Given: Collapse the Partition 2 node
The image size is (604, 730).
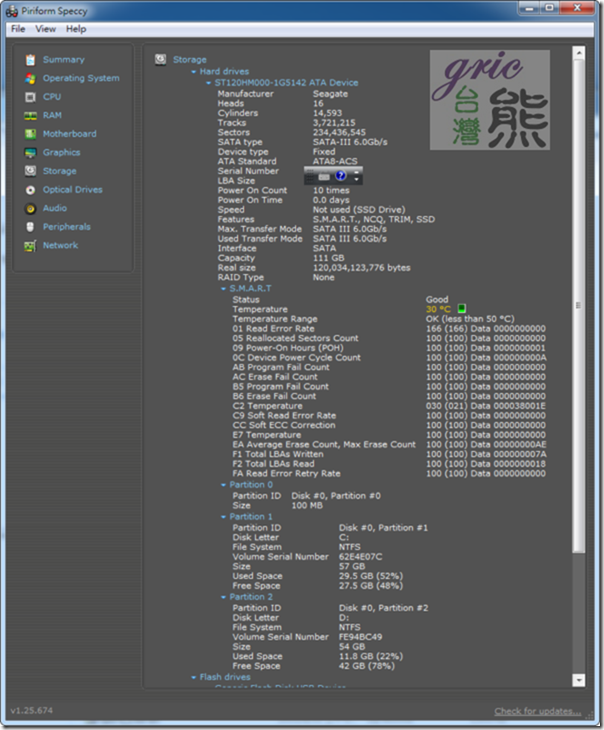Looking at the screenshot, I should (x=223, y=597).
